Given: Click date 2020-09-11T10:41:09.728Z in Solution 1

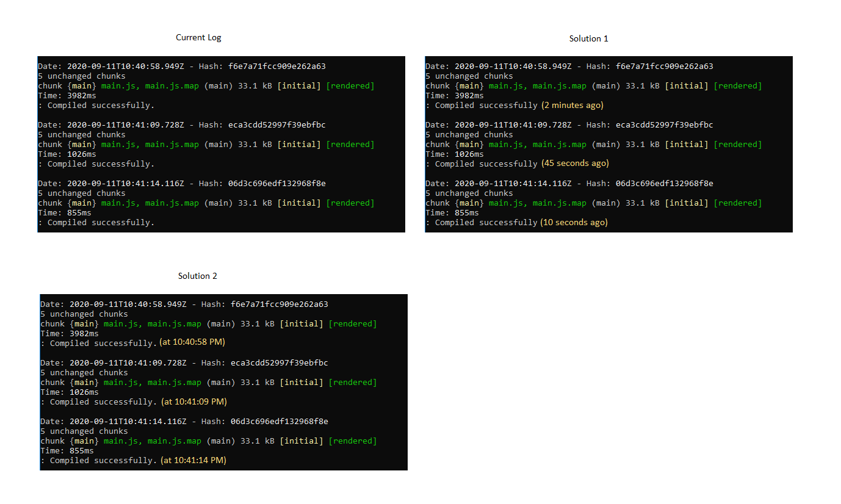Looking at the screenshot, I should coord(513,124).
